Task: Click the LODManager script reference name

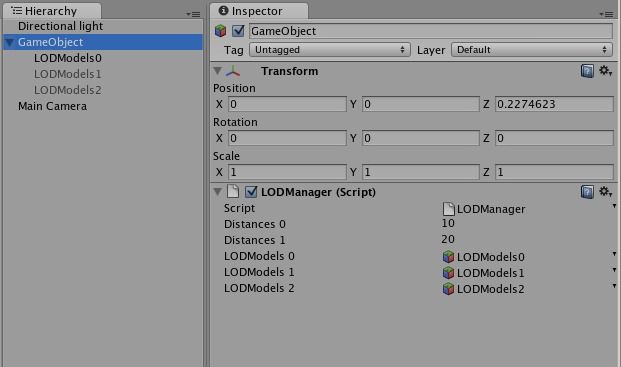Action: click(491, 209)
